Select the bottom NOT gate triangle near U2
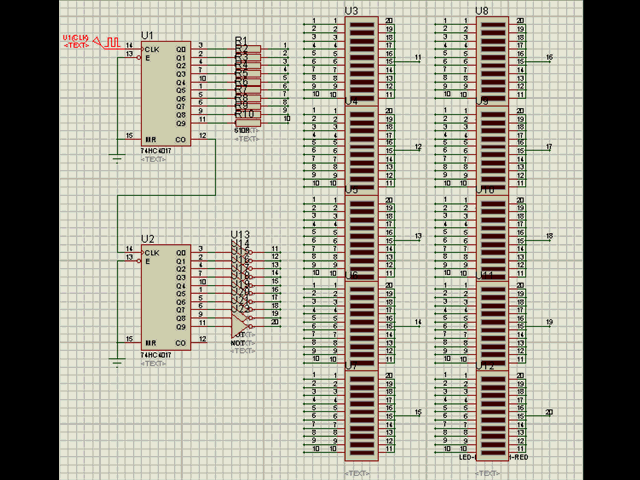Viewport: 640px width, 480px height. tap(240, 326)
